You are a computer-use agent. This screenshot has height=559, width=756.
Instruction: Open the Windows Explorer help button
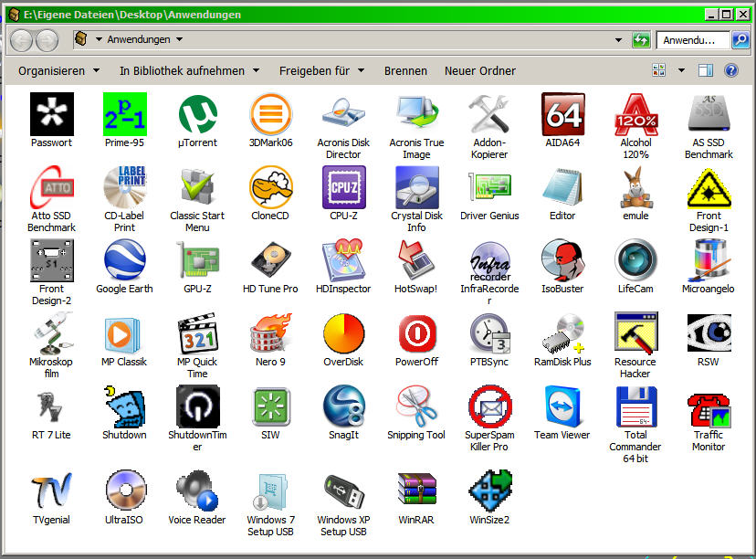(x=731, y=71)
